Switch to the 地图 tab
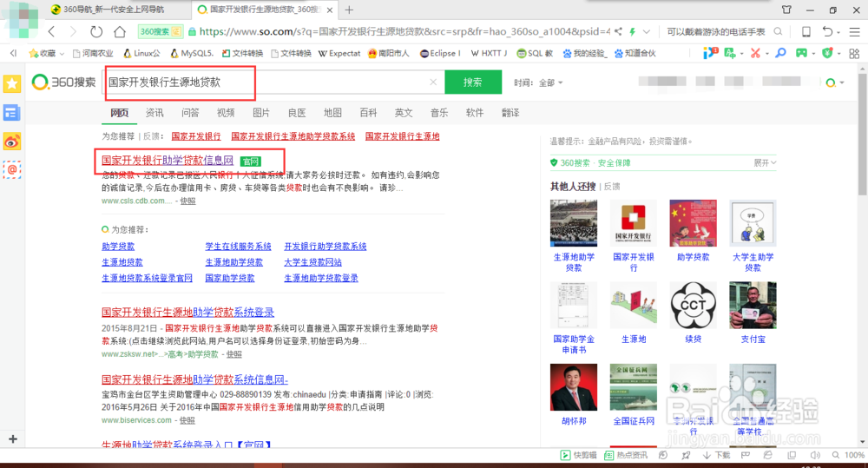Viewport: 868px width, 468px height. point(332,113)
